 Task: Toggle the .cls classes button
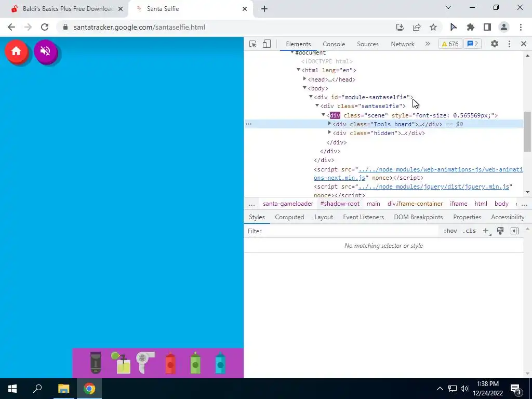click(x=470, y=231)
